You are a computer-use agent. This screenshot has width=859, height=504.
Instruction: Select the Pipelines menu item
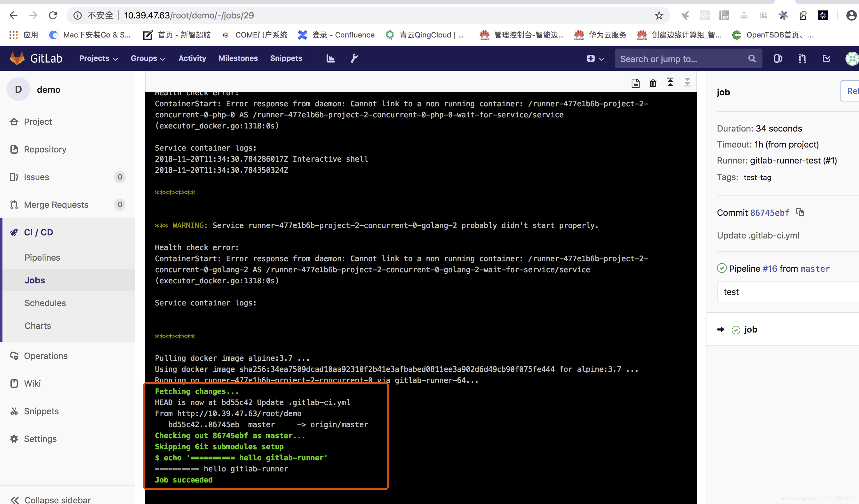coord(42,258)
